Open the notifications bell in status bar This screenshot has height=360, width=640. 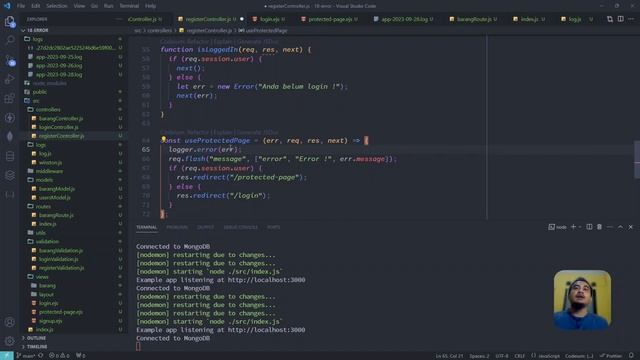pyautogui.click(x=631, y=356)
